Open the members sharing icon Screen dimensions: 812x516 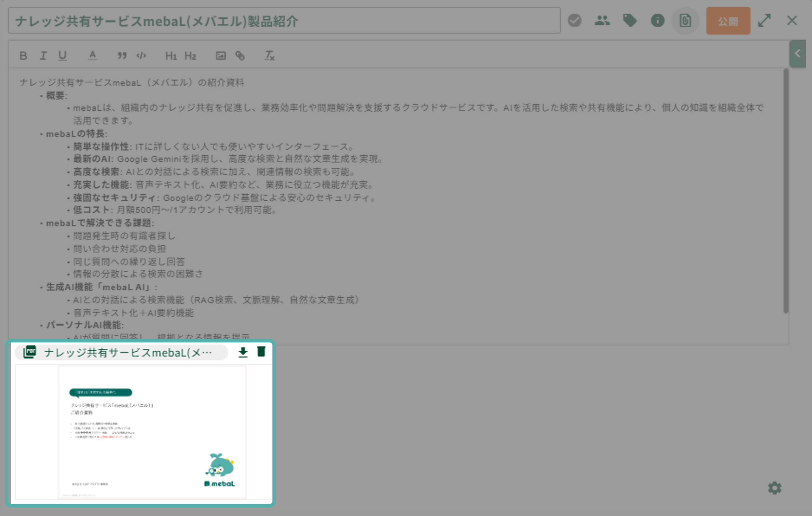click(602, 21)
